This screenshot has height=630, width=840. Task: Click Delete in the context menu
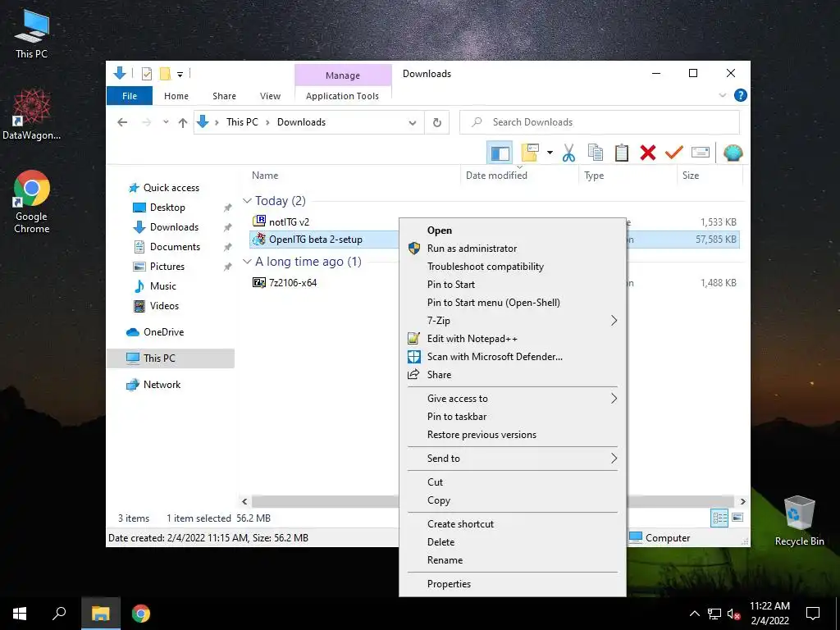pos(513,542)
